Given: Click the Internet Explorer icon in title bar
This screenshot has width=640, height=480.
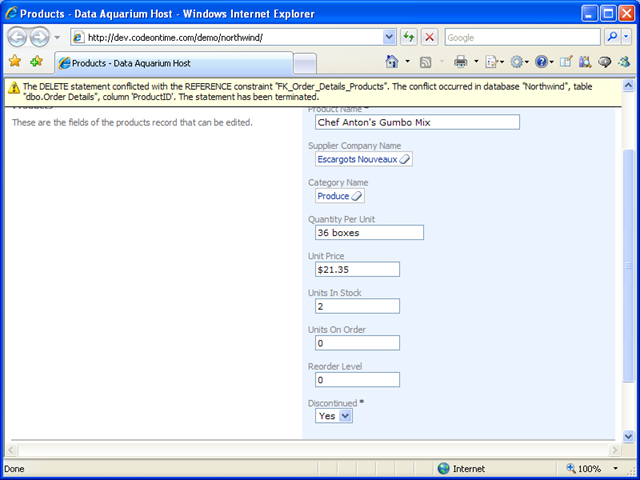Looking at the screenshot, I should click(11, 13).
